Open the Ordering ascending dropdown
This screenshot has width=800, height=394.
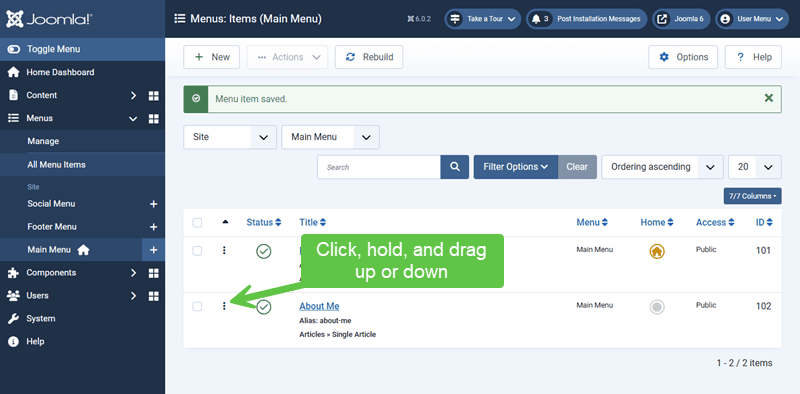(x=662, y=167)
